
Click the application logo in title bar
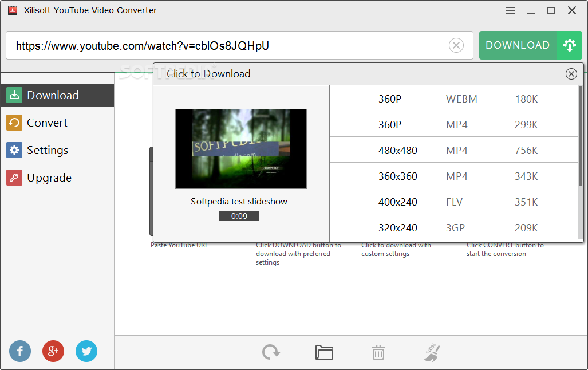pos(13,10)
